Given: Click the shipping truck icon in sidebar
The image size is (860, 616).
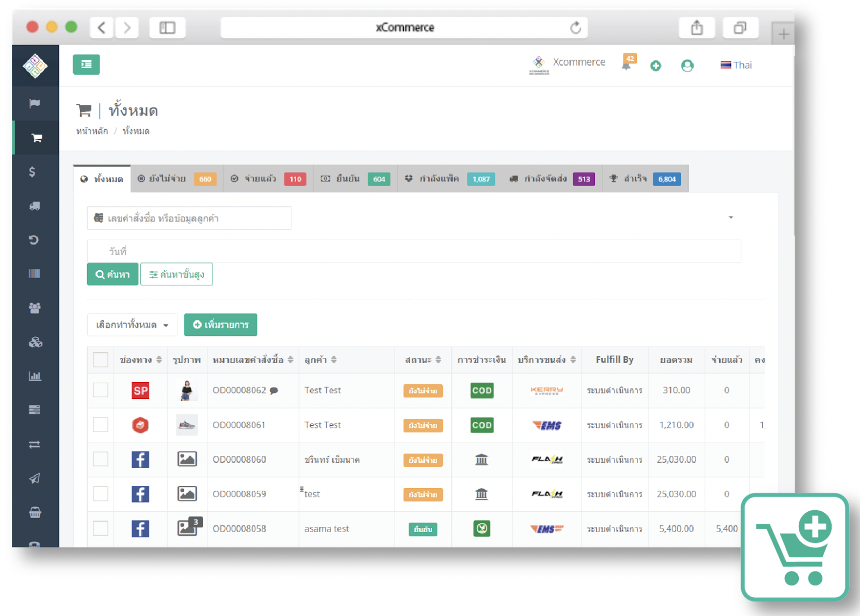Looking at the screenshot, I should click(x=34, y=206).
